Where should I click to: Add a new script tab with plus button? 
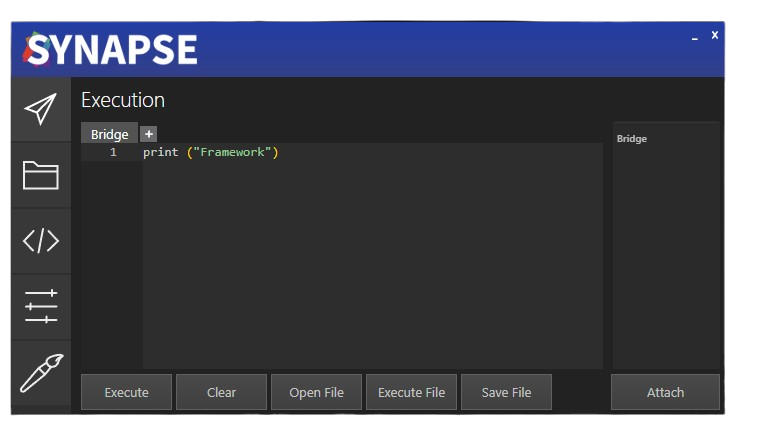tap(149, 134)
